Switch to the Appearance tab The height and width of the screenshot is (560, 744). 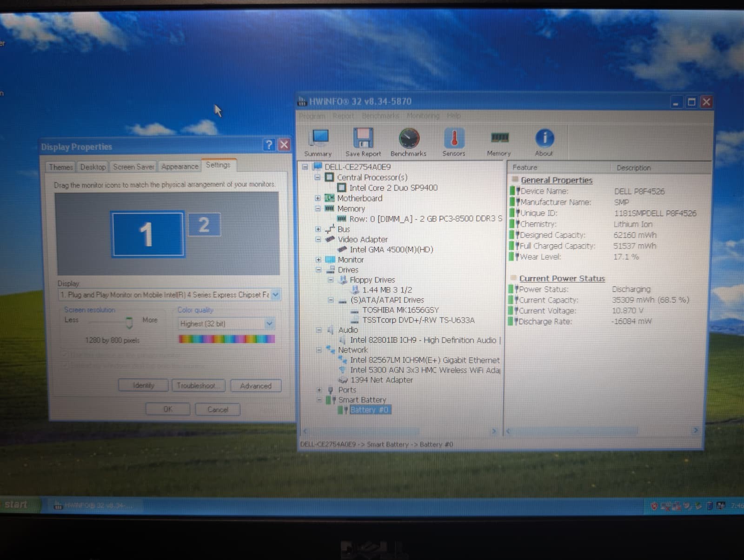pyautogui.click(x=179, y=167)
